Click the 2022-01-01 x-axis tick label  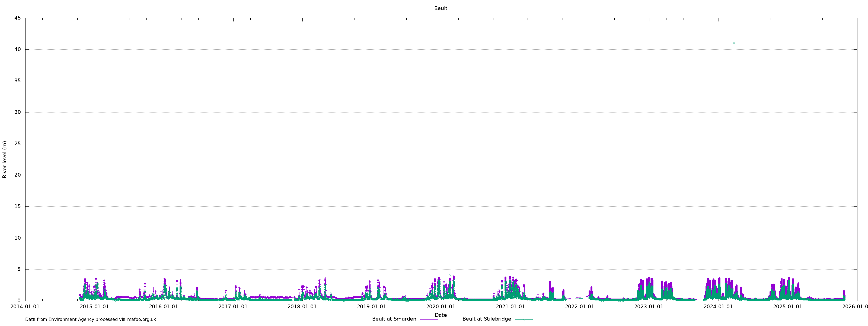click(580, 307)
